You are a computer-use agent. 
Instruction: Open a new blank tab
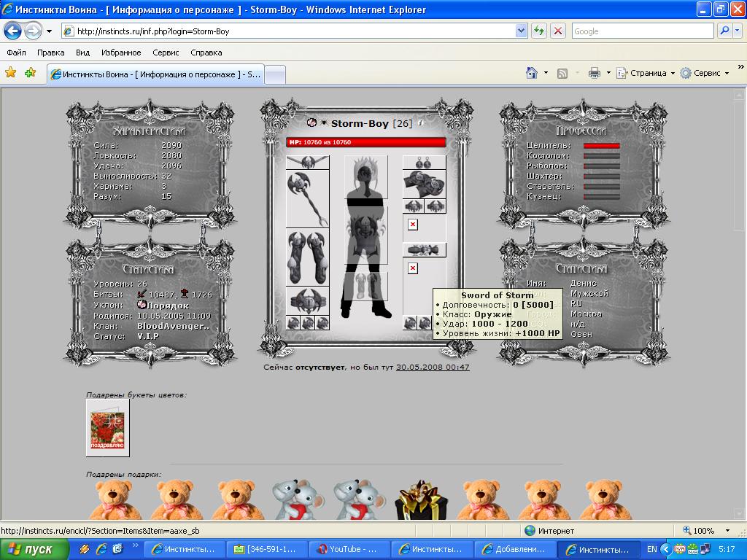coord(275,75)
